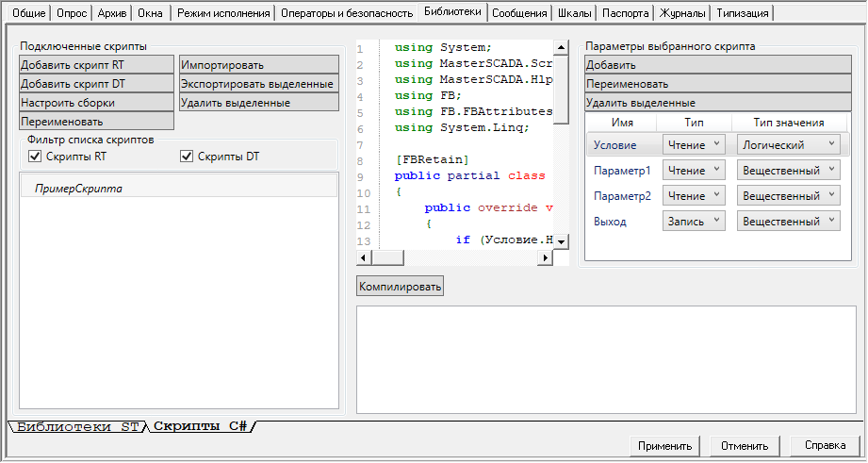Screen dimensions: 868x463
Task: Open Тип значения dropdown for Условие
Action: pos(788,144)
